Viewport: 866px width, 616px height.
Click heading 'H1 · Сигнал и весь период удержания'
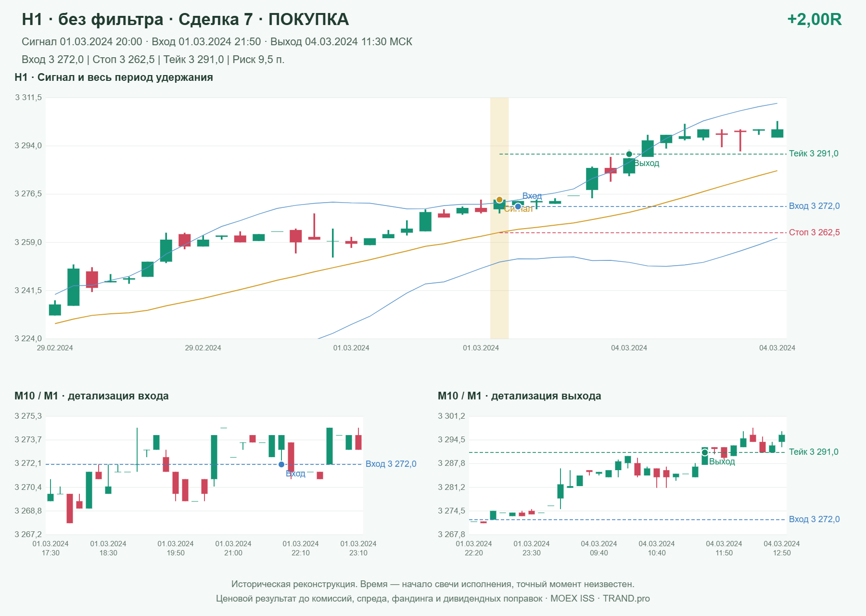[114, 77]
